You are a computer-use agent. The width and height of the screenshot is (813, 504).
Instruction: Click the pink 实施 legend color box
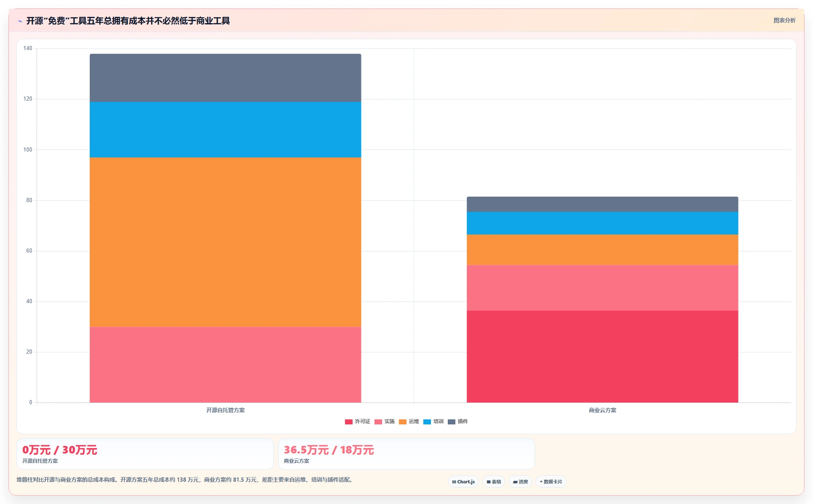click(378, 422)
